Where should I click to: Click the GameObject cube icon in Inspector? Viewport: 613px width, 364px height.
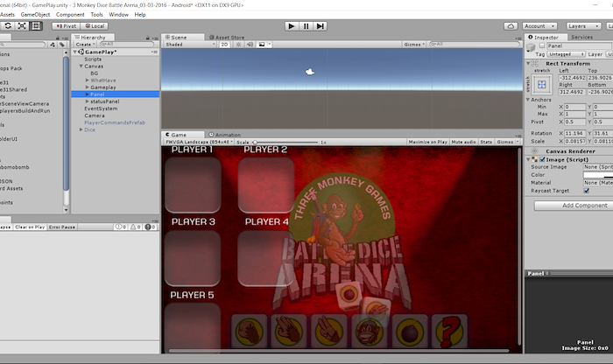(531, 47)
